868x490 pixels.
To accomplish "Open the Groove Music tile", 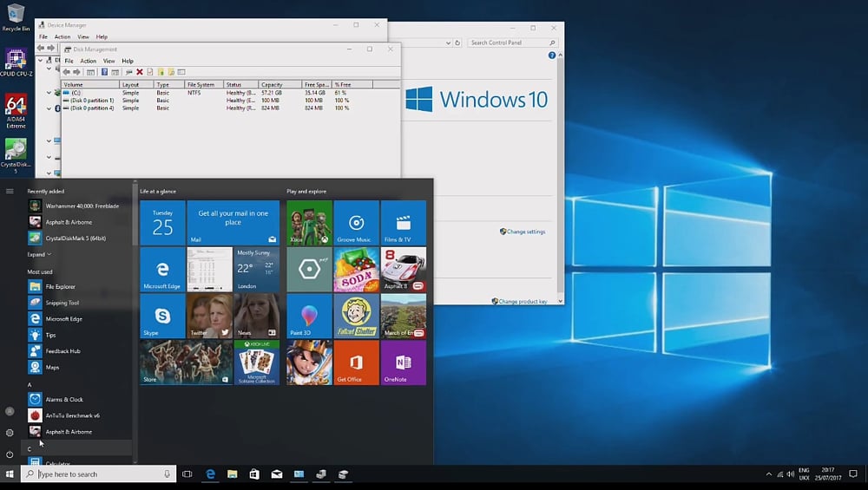I will point(356,223).
